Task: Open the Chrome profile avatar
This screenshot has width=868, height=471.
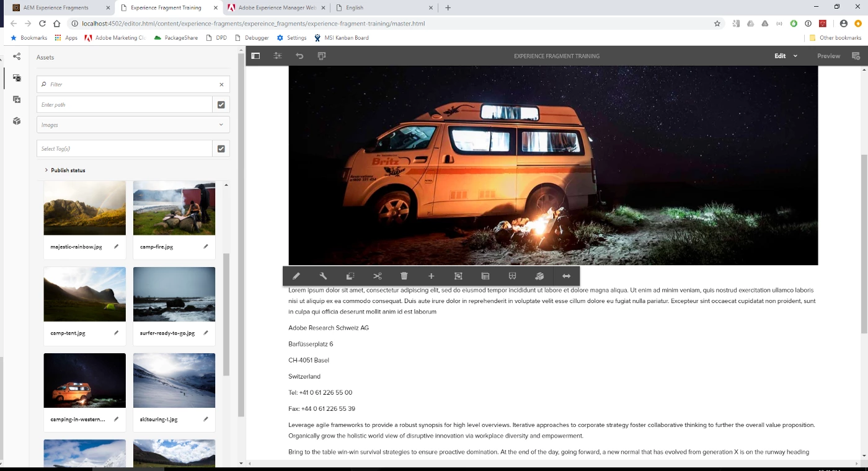Action: (844, 24)
